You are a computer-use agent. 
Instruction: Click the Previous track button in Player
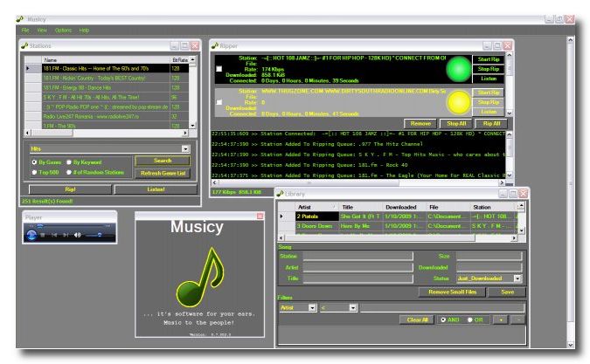(54, 235)
